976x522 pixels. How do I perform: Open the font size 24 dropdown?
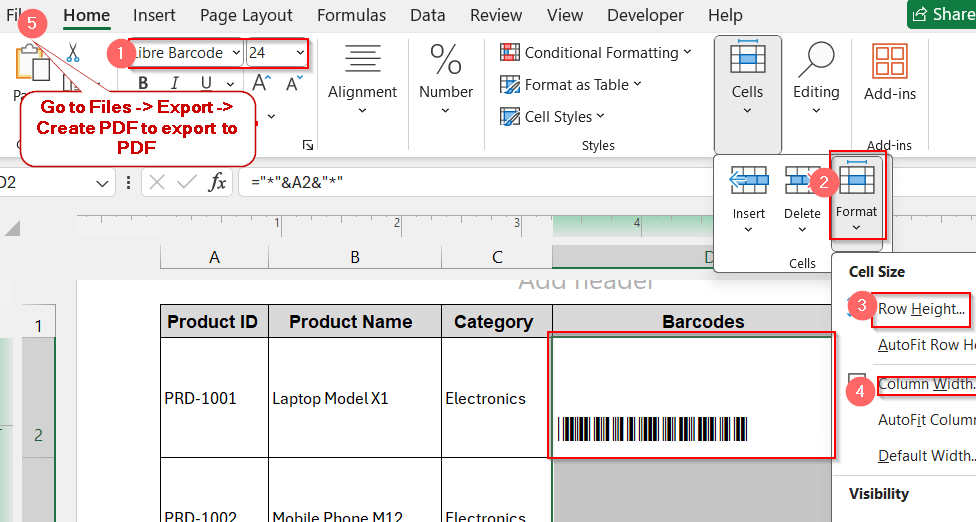[300, 53]
